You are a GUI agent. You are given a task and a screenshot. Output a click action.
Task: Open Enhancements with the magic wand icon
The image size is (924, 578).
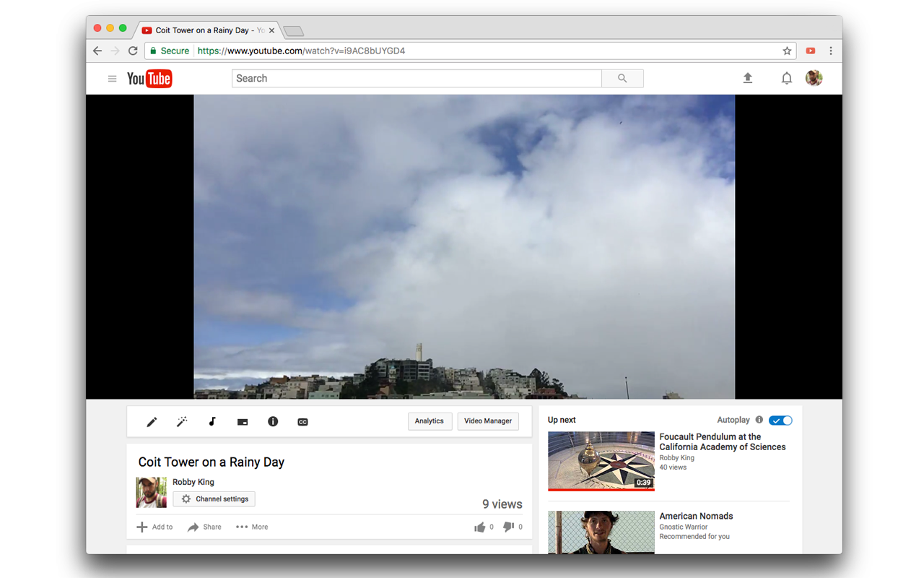(182, 422)
